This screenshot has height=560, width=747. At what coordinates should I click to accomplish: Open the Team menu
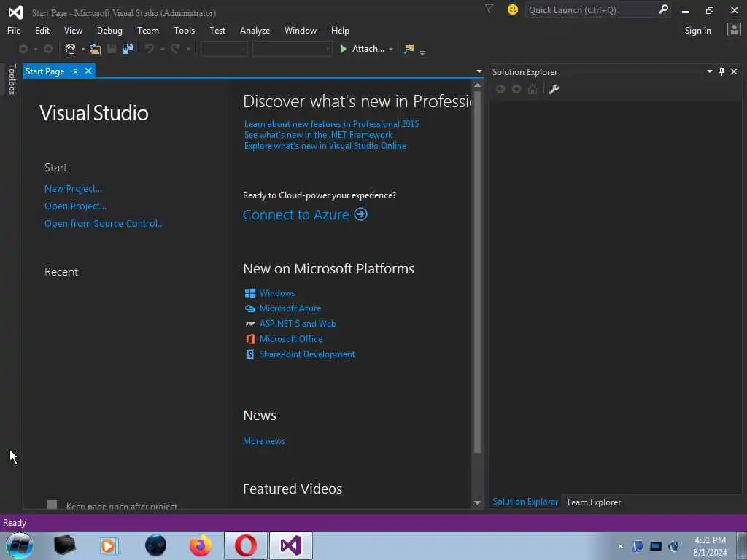click(148, 31)
